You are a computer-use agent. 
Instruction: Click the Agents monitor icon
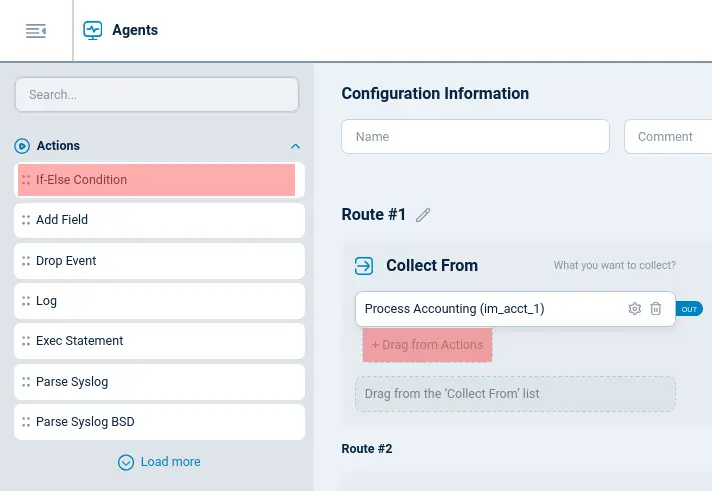coord(93,30)
